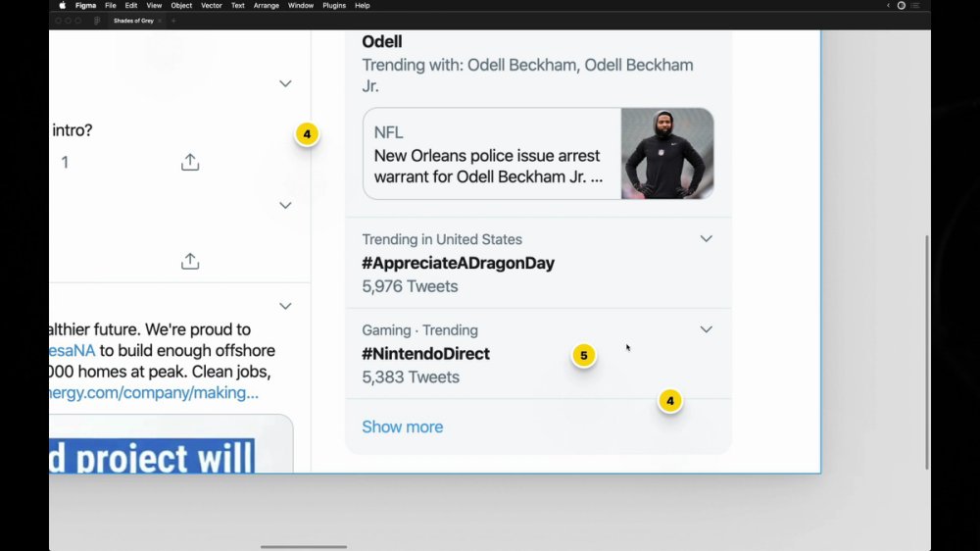Image resolution: width=980 pixels, height=551 pixels.
Task: Expand chevron next to Gaming · Trending
Action: (706, 329)
